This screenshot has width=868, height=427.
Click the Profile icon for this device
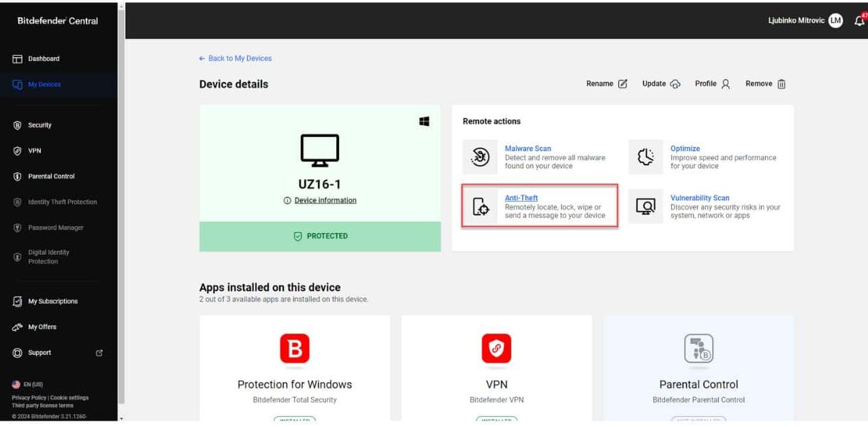(x=727, y=83)
